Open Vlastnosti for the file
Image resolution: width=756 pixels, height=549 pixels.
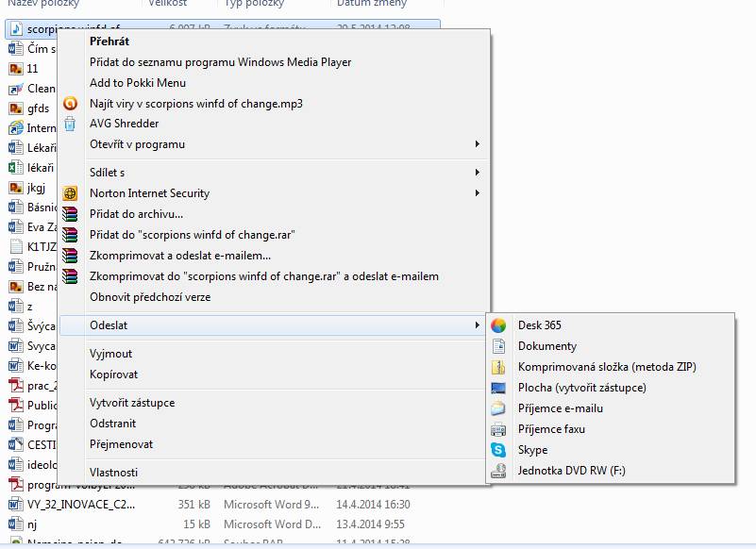tap(114, 473)
